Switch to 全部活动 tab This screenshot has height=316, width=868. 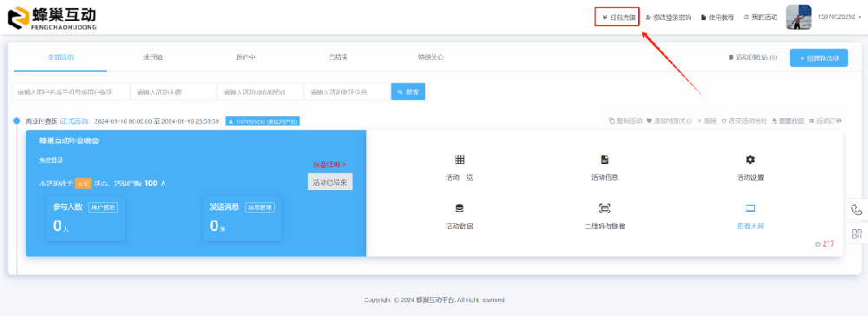pos(61,57)
